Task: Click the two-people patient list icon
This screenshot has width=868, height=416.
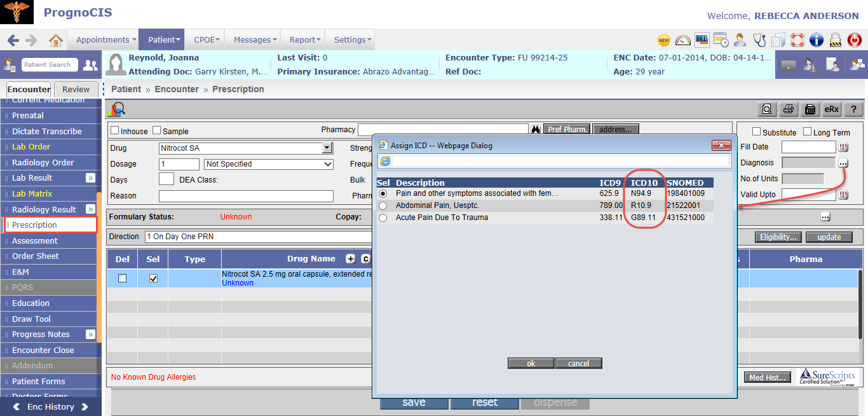Action: click(90, 65)
